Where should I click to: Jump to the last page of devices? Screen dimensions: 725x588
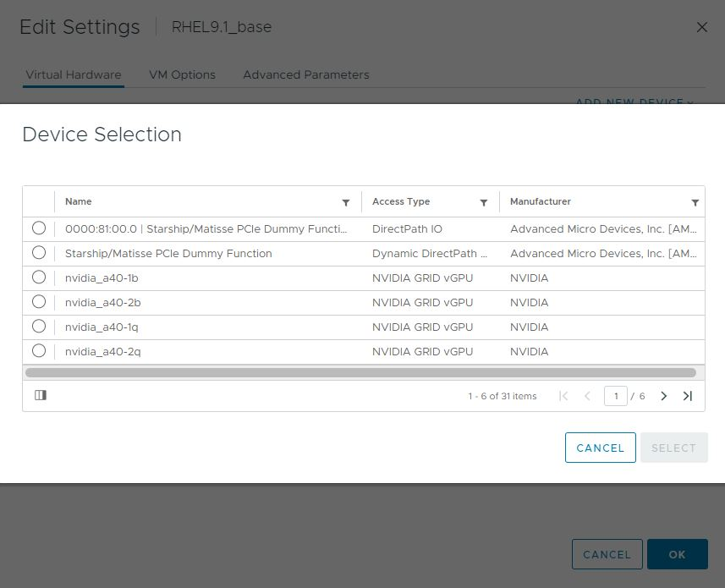tap(687, 395)
